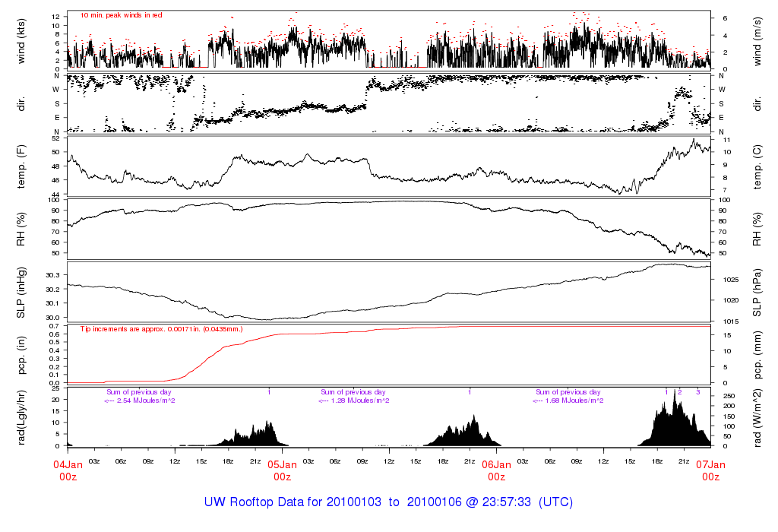Click the 'SLP (hPa)' axis label

(757, 293)
